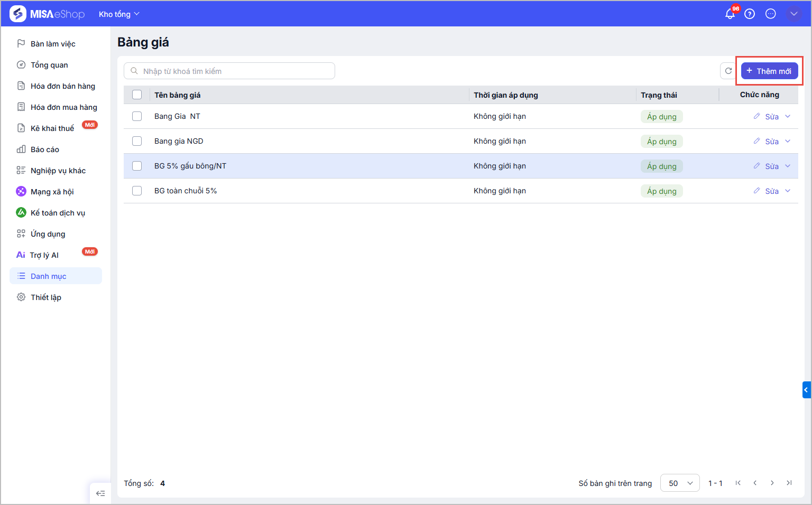Image resolution: width=812 pixels, height=505 pixels.
Task: Check the select-all checkbox in table header
Action: click(137, 95)
